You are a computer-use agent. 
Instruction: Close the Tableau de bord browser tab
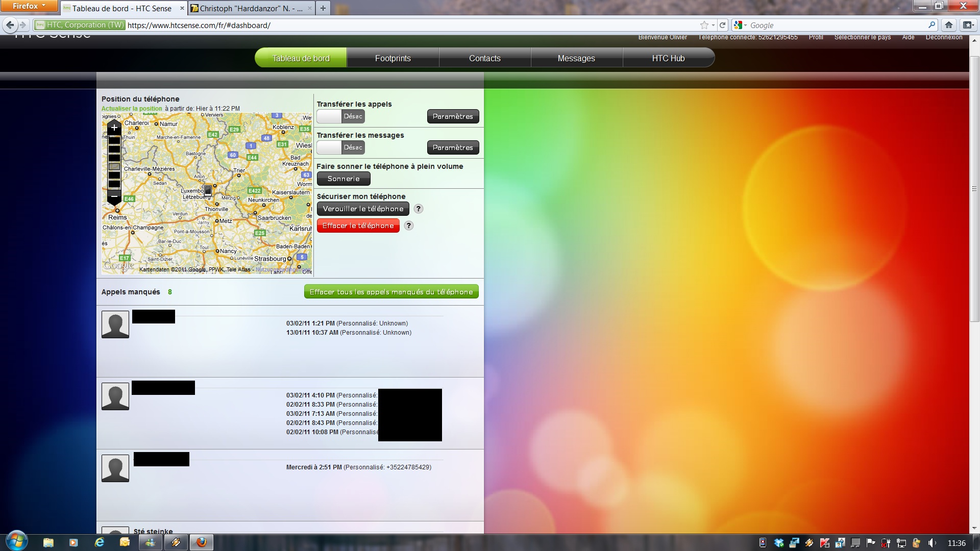pyautogui.click(x=182, y=8)
